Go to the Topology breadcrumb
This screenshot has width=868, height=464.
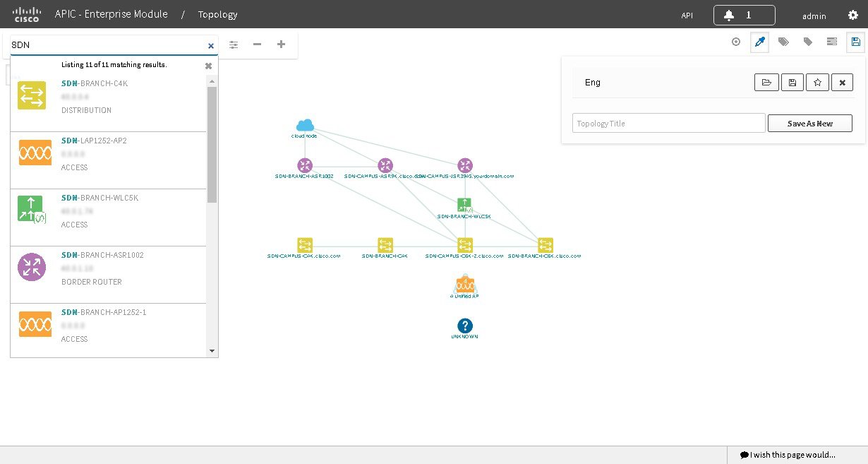pos(217,14)
